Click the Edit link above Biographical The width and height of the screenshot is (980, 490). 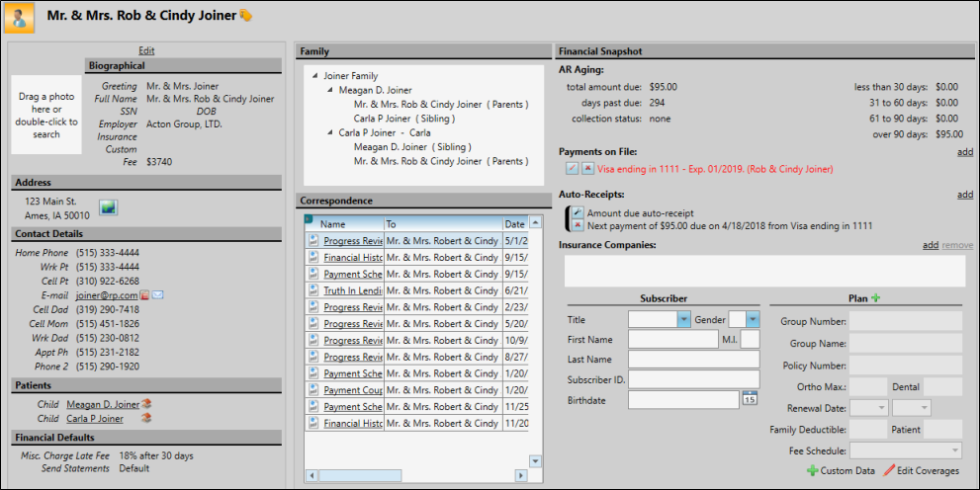tap(146, 50)
